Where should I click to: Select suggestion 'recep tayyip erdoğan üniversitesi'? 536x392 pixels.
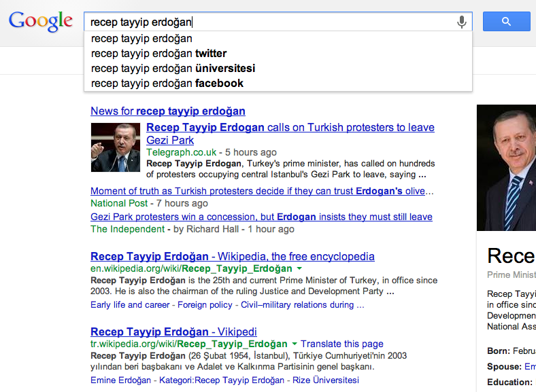click(278, 69)
